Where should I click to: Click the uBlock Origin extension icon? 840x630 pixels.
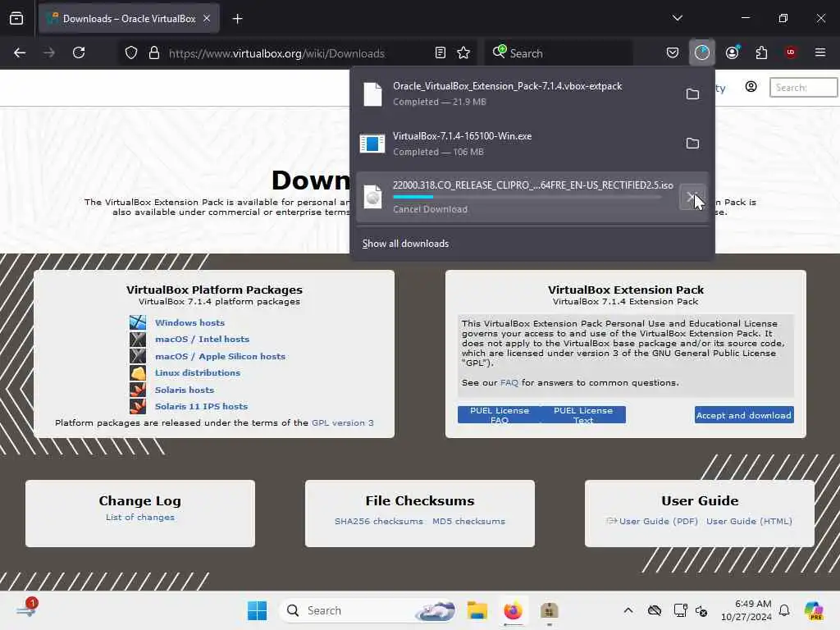(790, 52)
